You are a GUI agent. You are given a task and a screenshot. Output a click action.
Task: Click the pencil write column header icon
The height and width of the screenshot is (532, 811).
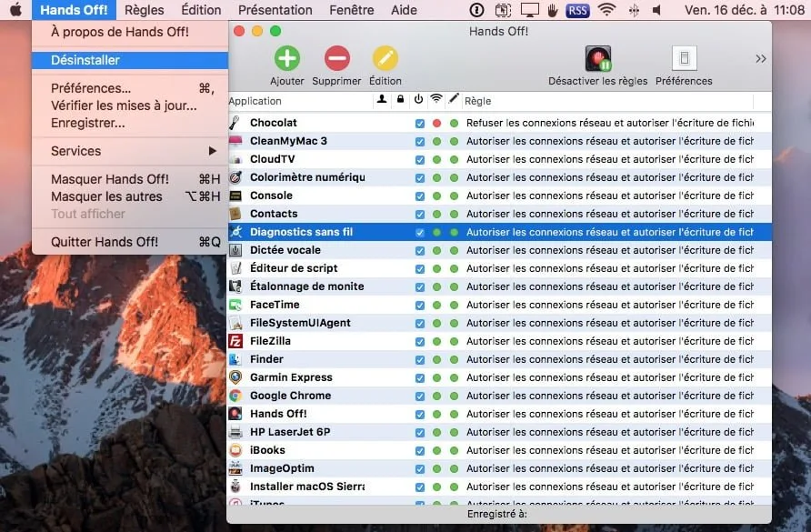(x=454, y=98)
